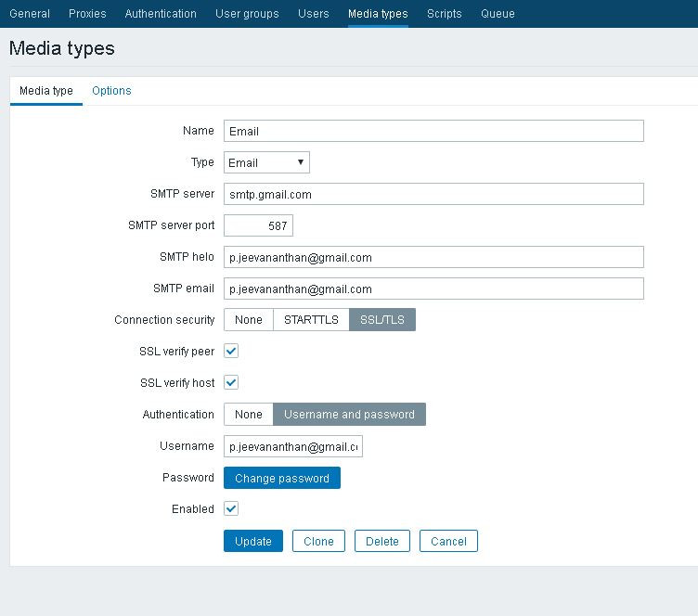This screenshot has height=616, width=698.
Task: Toggle the SSL verify peer checkbox
Action: pyautogui.click(x=232, y=352)
